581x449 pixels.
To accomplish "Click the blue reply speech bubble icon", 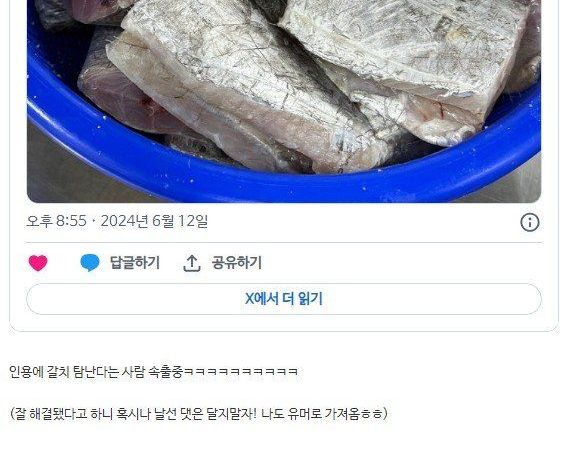I will click(90, 263).
